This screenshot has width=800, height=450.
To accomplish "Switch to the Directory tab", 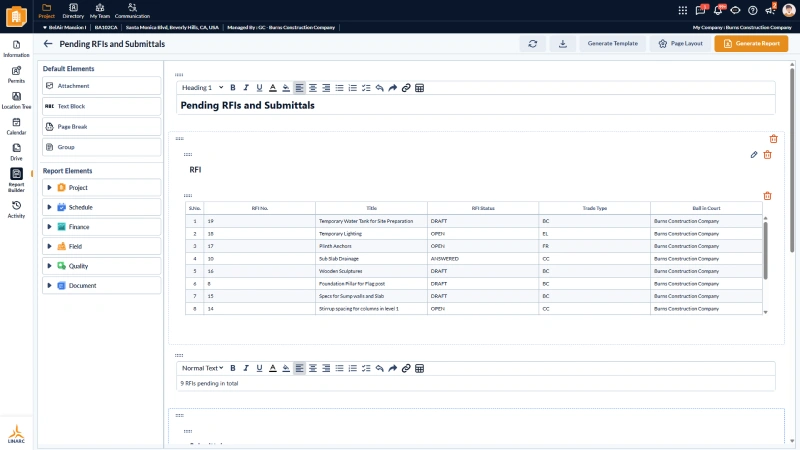I will pyautogui.click(x=73, y=11).
